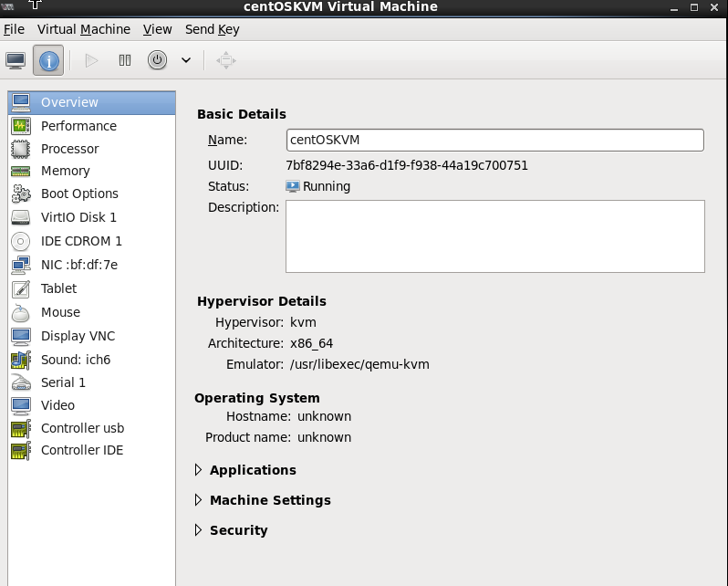
Task: Close the centOSKVM Virtual Machine window
Action: click(x=714, y=7)
